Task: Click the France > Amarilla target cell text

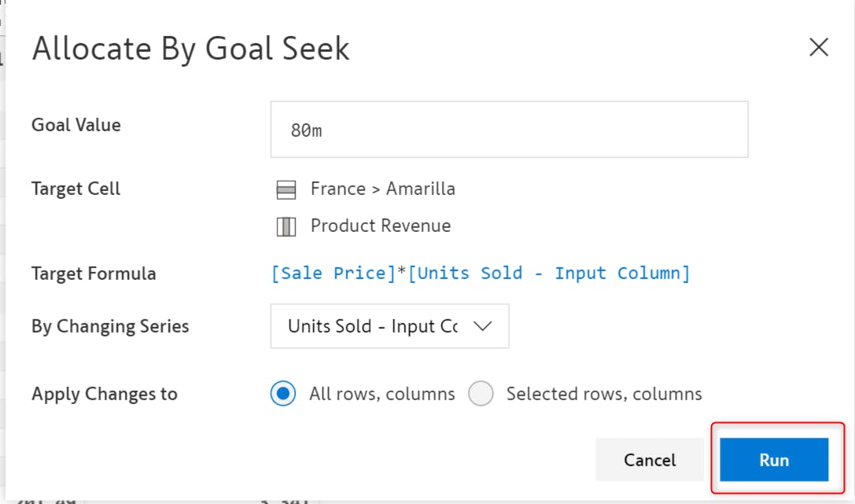Action: pyautogui.click(x=383, y=189)
